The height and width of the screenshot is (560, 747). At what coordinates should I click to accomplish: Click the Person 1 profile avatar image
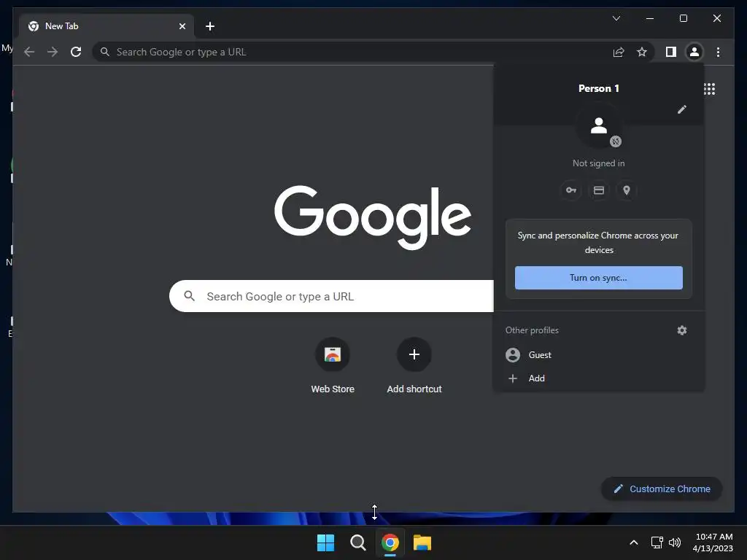(x=599, y=125)
